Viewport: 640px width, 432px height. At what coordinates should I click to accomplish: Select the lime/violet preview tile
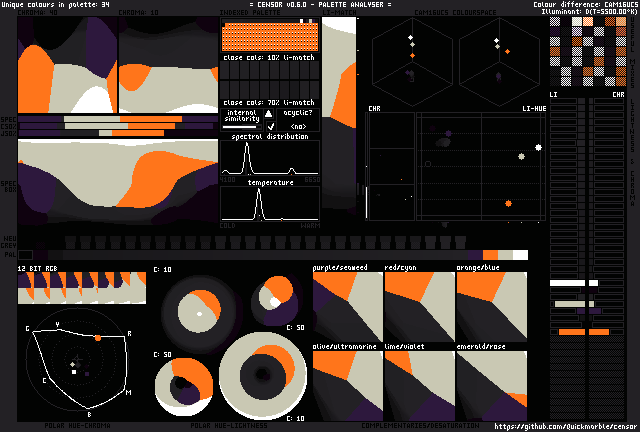tap(419, 386)
